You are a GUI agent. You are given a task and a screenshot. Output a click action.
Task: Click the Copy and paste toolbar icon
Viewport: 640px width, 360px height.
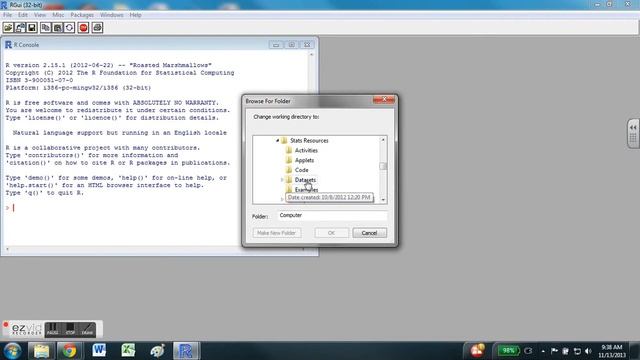coord(69,28)
